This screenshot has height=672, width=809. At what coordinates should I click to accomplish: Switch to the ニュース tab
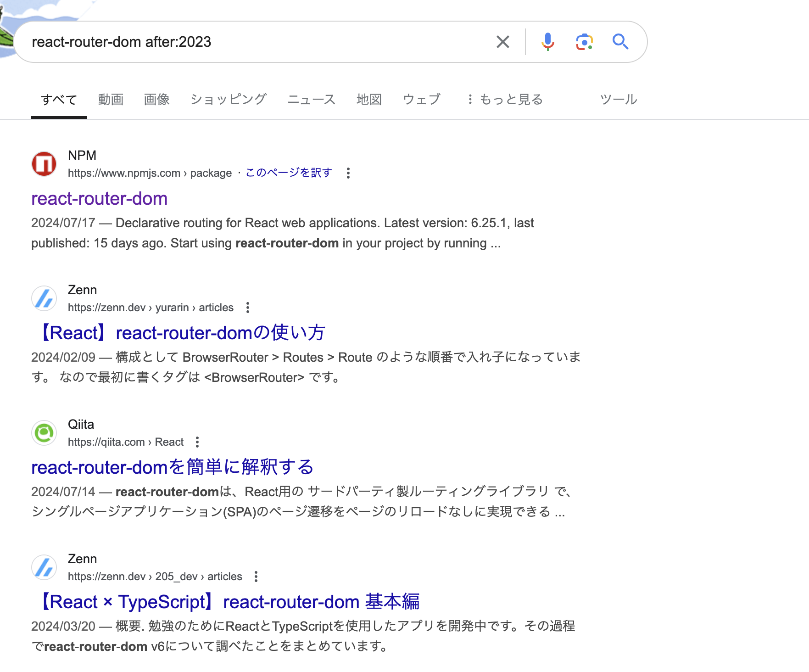point(312,99)
